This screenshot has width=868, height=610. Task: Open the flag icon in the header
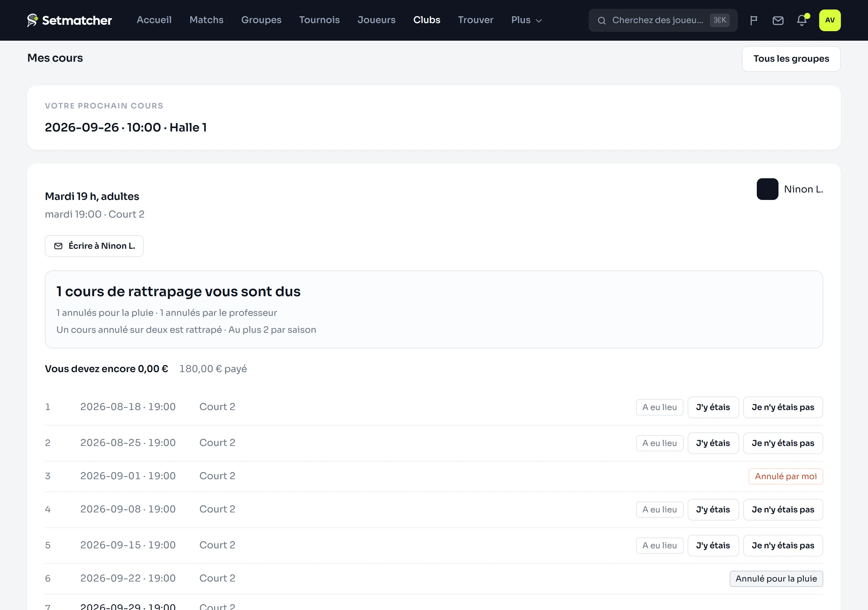click(x=753, y=20)
